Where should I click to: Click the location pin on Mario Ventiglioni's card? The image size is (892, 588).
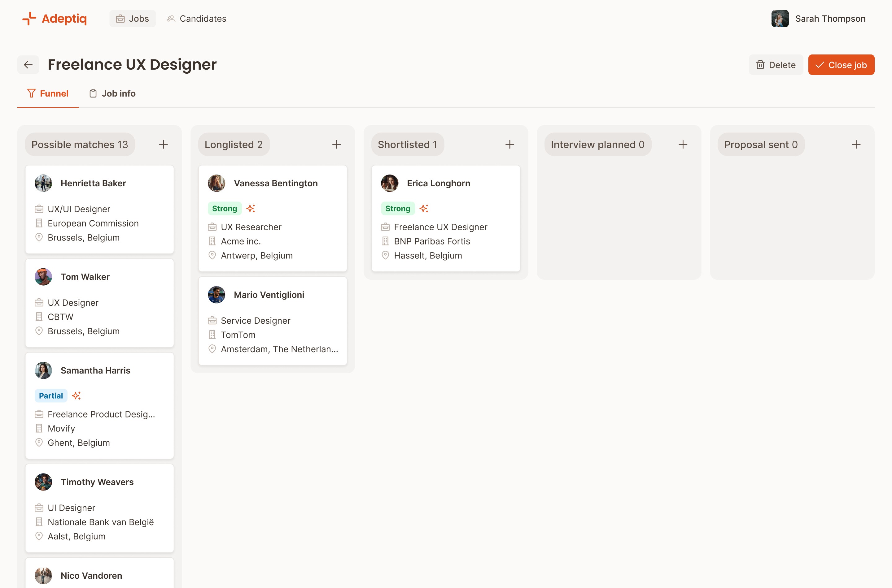[x=213, y=348]
